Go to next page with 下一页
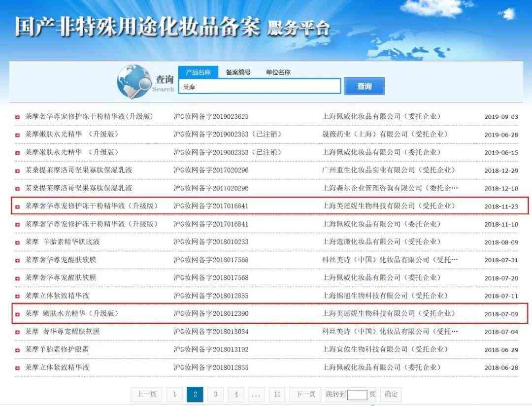 click(305, 394)
